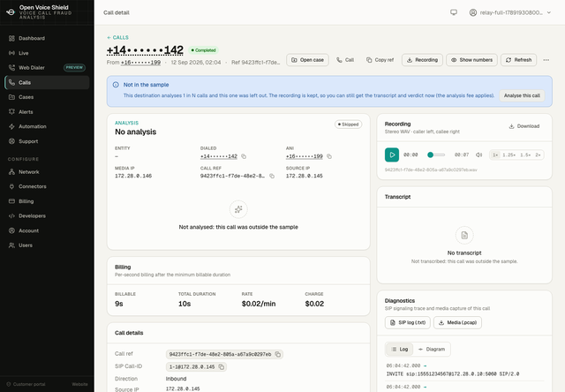Screen dimensions: 565x392
Task: Play the call recording
Action: coord(392,155)
